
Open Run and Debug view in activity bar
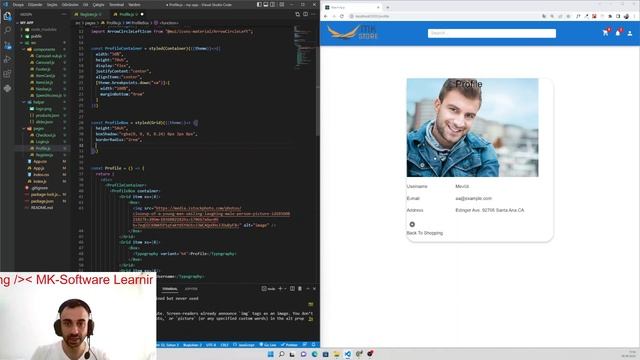[x=7, y=60]
